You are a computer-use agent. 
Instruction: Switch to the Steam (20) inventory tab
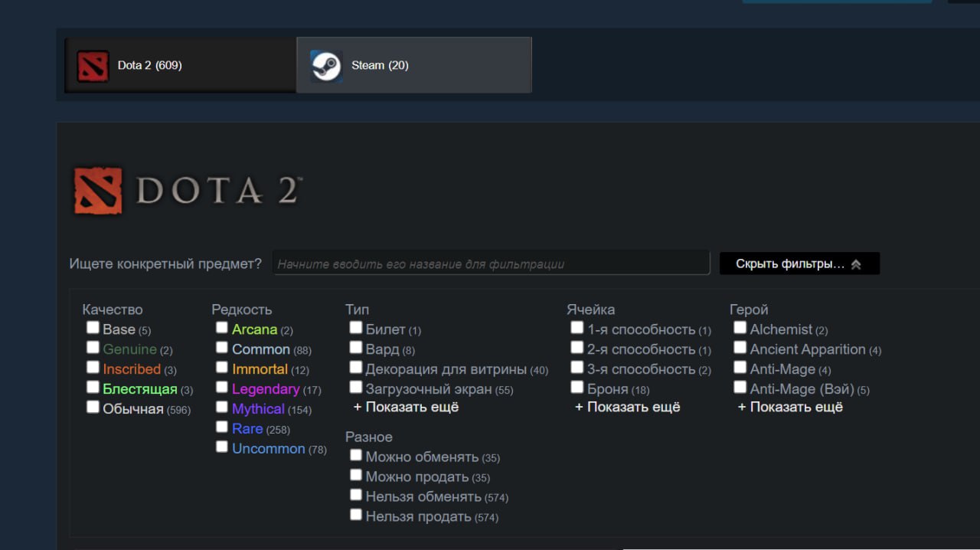[414, 65]
